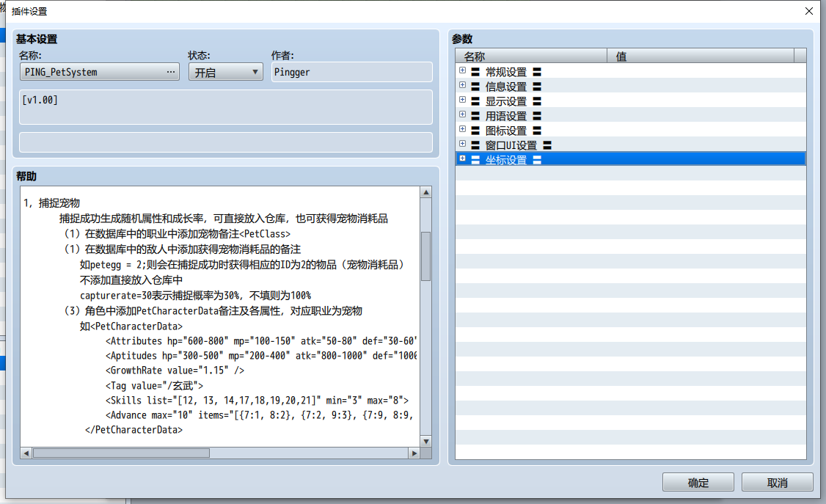Click the 确定 button
The width and height of the screenshot is (826, 504).
[698, 483]
